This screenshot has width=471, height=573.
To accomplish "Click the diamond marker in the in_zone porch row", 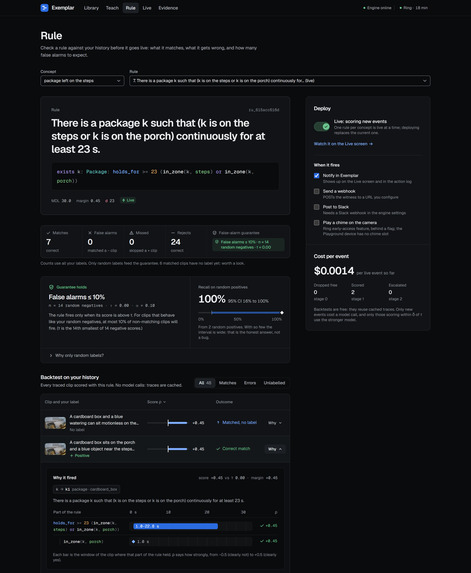I will (133, 541).
